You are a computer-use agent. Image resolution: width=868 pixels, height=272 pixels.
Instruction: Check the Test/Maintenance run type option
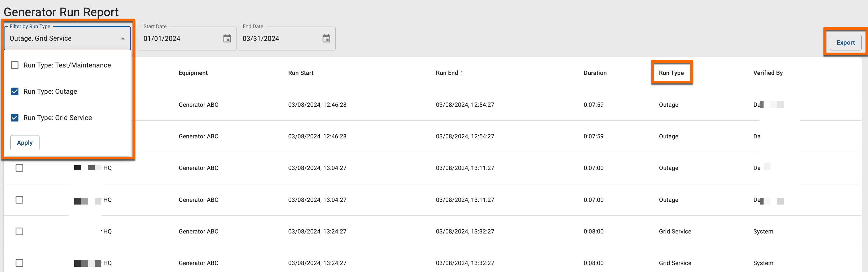[15, 65]
